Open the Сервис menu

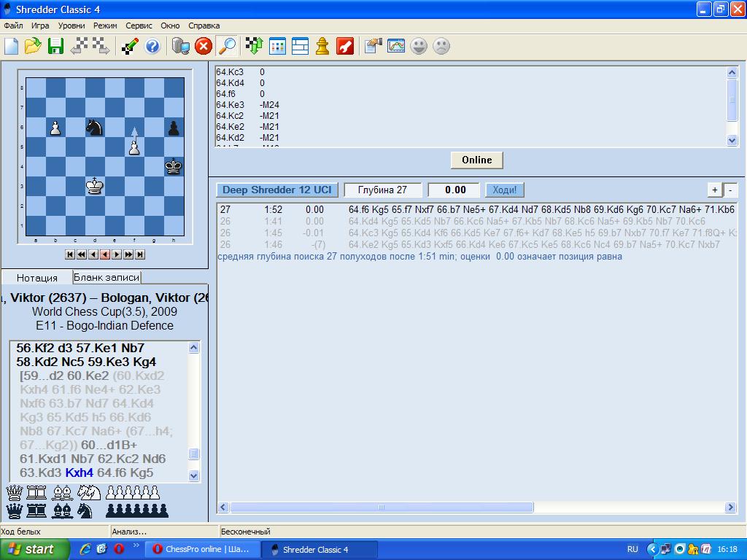click(139, 26)
